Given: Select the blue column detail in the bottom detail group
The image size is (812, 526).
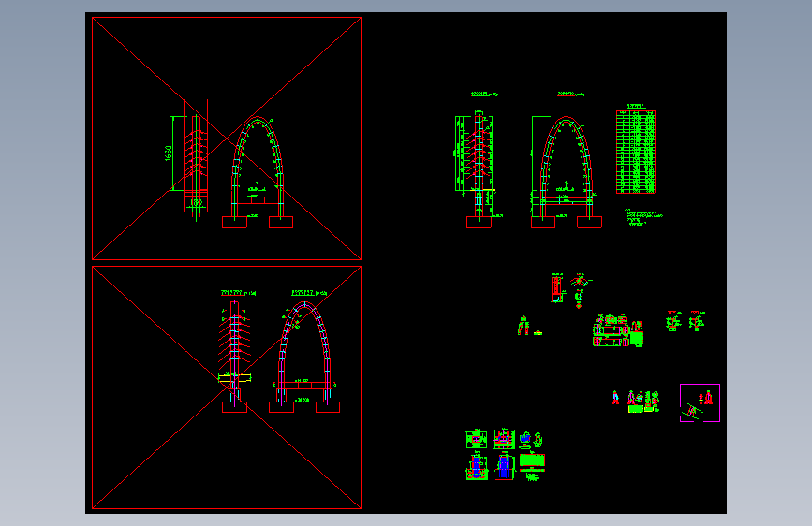Looking at the screenshot, I should tap(503, 466).
